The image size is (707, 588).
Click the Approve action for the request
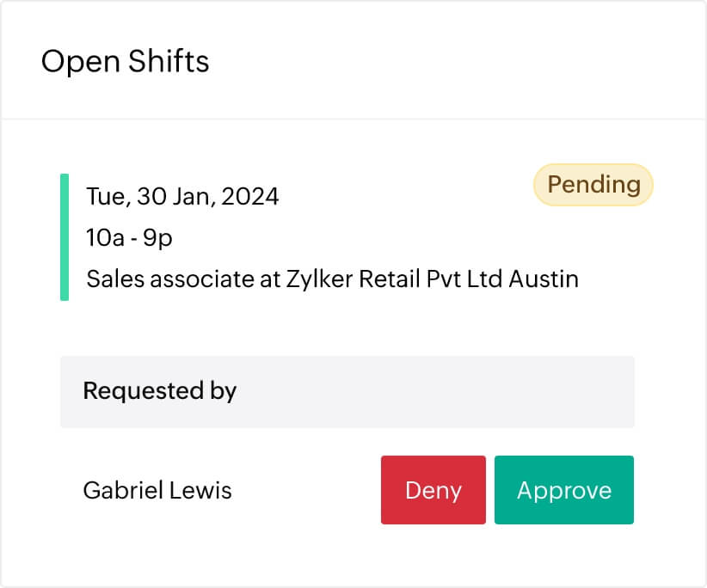click(564, 490)
